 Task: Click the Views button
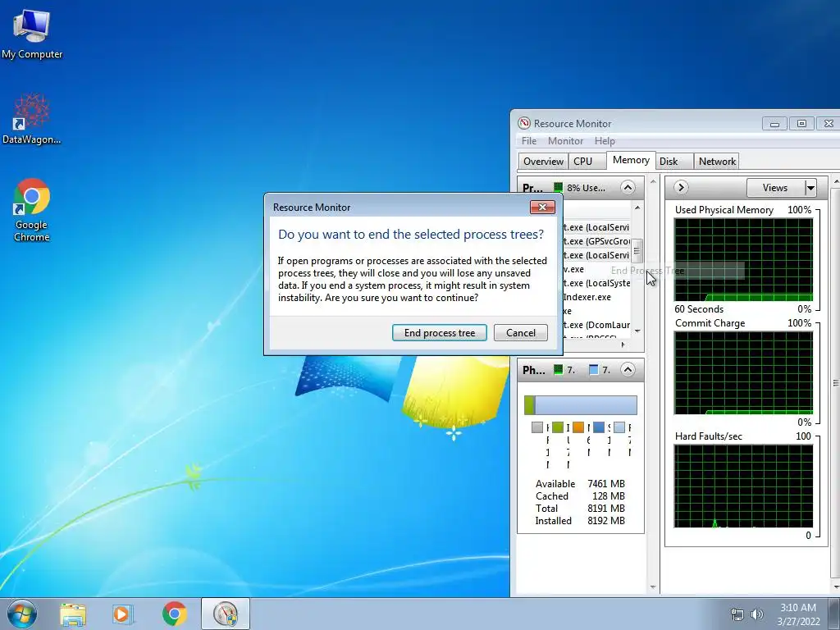click(775, 188)
